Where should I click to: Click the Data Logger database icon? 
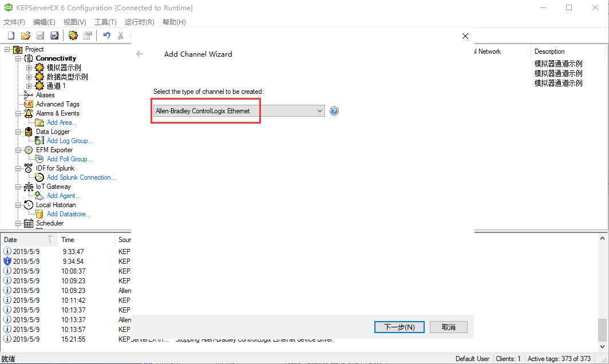[x=29, y=132]
